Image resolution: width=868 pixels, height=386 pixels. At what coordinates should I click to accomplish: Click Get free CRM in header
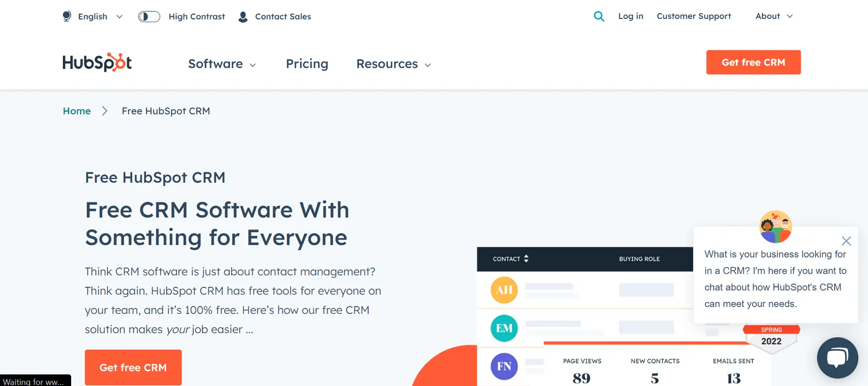pyautogui.click(x=754, y=62)
